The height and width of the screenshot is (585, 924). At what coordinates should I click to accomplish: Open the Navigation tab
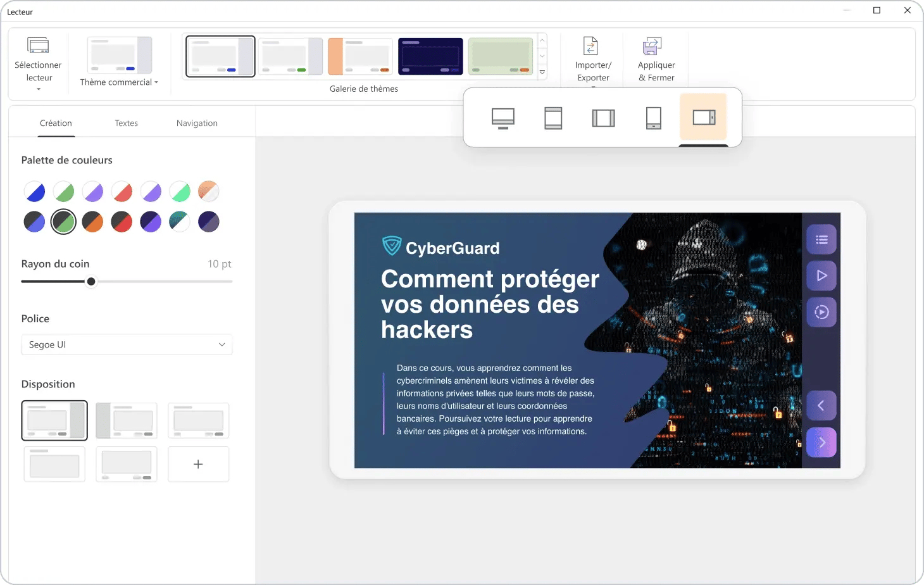tap(197, 123)
